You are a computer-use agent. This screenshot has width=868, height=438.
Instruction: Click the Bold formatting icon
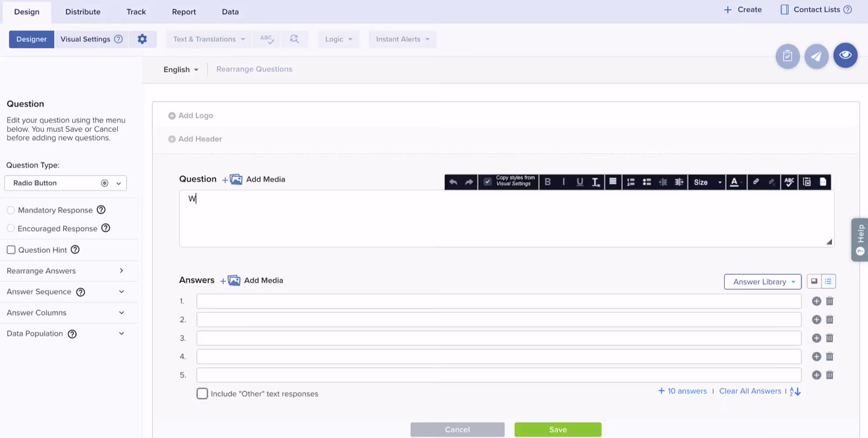point(548,182)
